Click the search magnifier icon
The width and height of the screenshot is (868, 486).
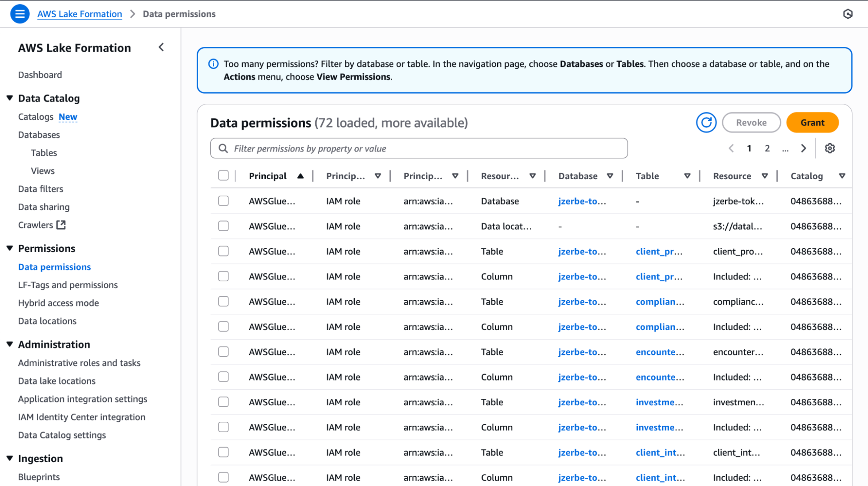click(223, 148)
